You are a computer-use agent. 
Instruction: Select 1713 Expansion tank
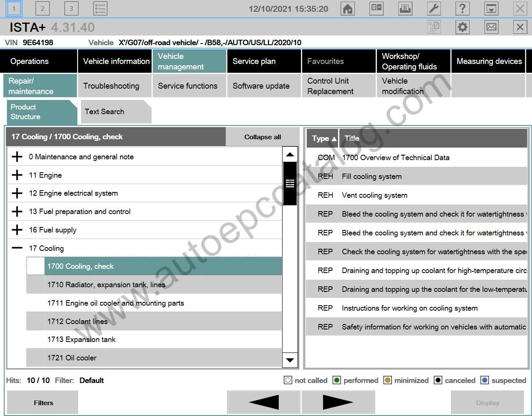(x=154, y=339)
